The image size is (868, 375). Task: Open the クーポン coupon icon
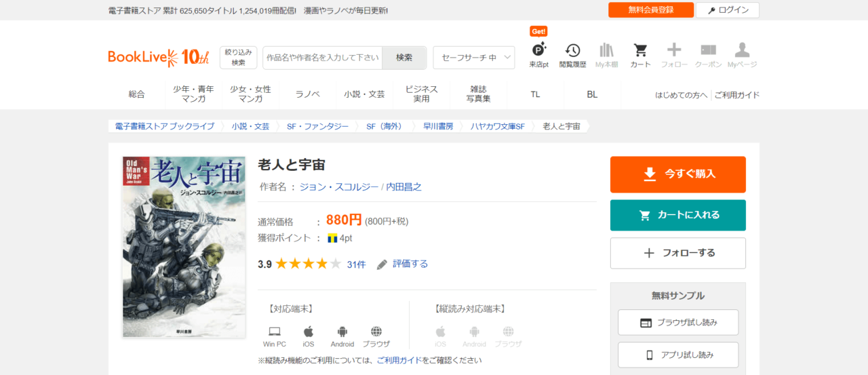click(x=708, y=50)
